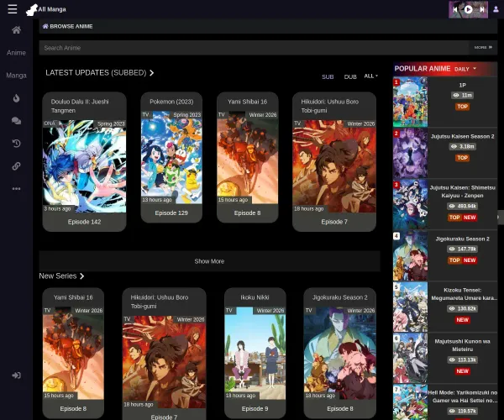The width and height of the screenshot is (504, 420).
Task: Open Latest Updates (Subbed) chevron
Action: tap(152, 73)
